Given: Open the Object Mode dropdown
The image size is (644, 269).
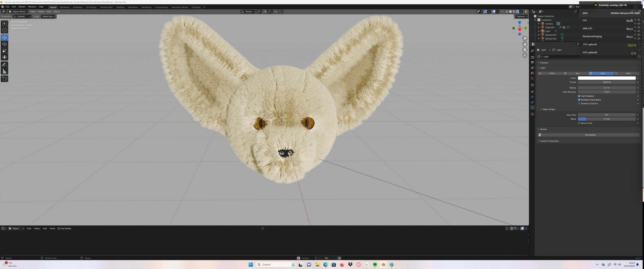Looking at the screenshot, I should [19, 12].
